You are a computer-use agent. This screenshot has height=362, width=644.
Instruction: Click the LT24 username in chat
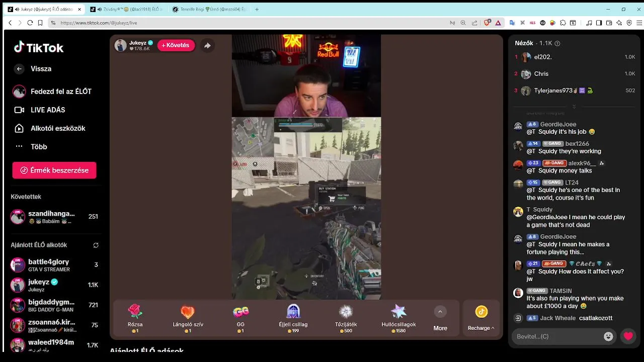click(572, 183)
